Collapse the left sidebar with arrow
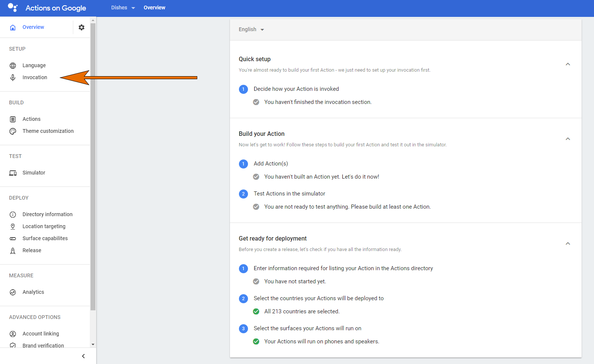The image size is (594, 364). tap(83, 356)
